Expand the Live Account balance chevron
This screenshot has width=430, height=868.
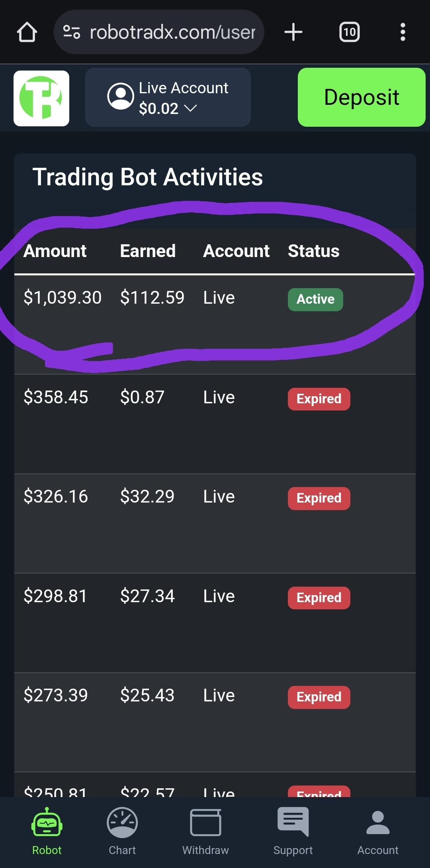[x=190, y=108]
